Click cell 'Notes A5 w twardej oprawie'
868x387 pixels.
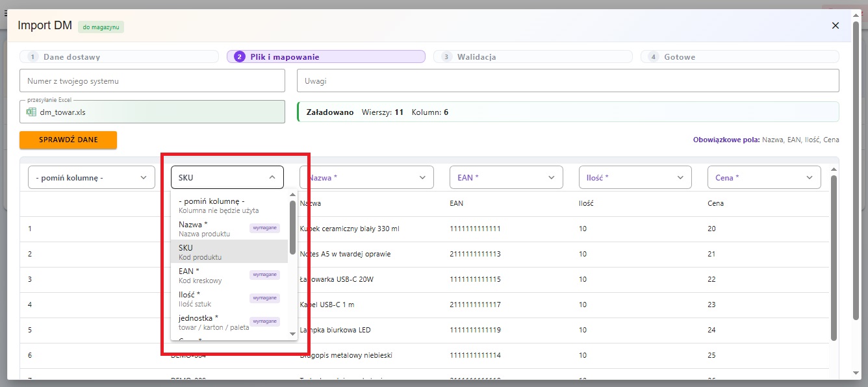345,254
